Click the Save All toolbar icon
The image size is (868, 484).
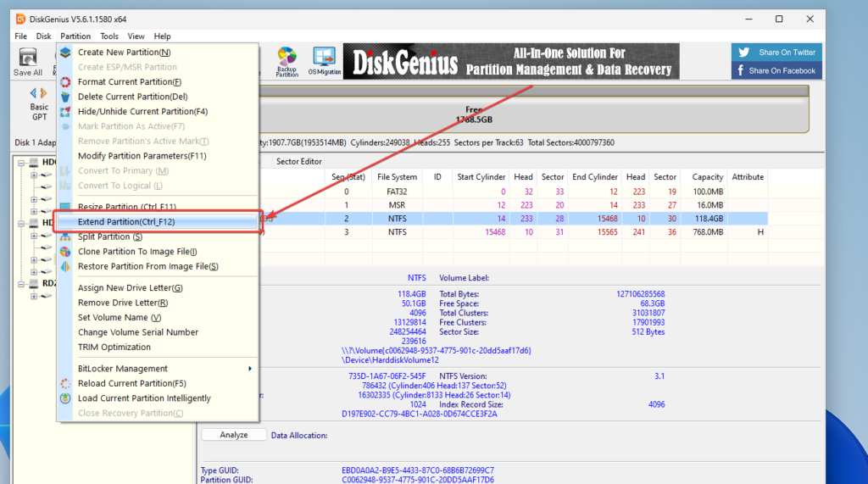click(28, 62)
